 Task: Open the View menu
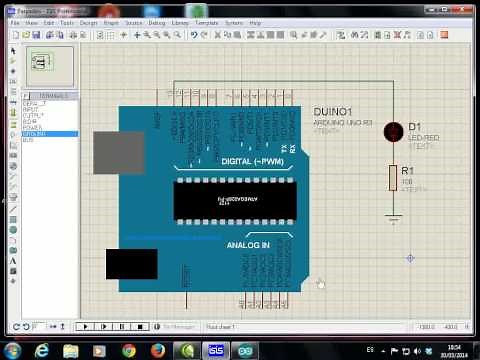tap(31, 23)
